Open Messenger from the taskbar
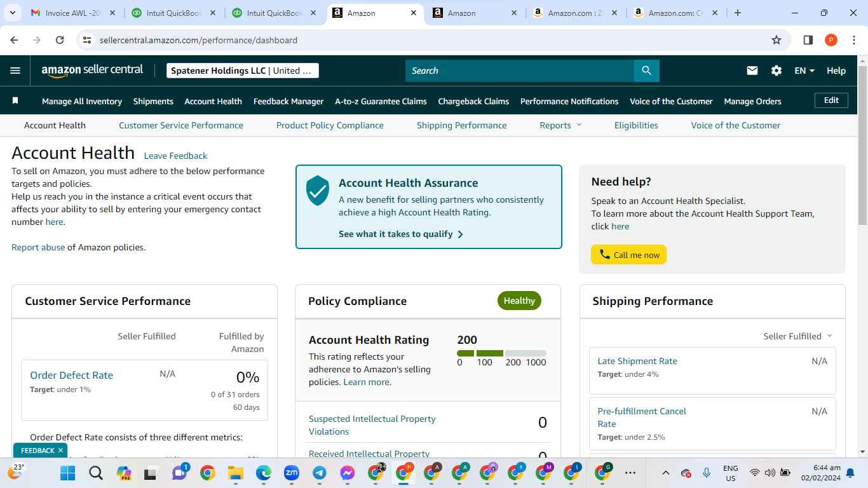This screenshot has height=488, width=868. 347,473
